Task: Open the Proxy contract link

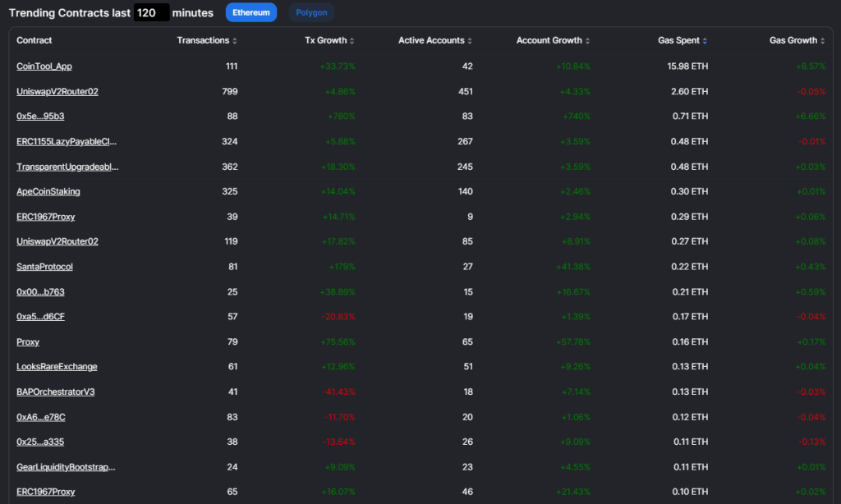Action: click(x=28, y=341)
